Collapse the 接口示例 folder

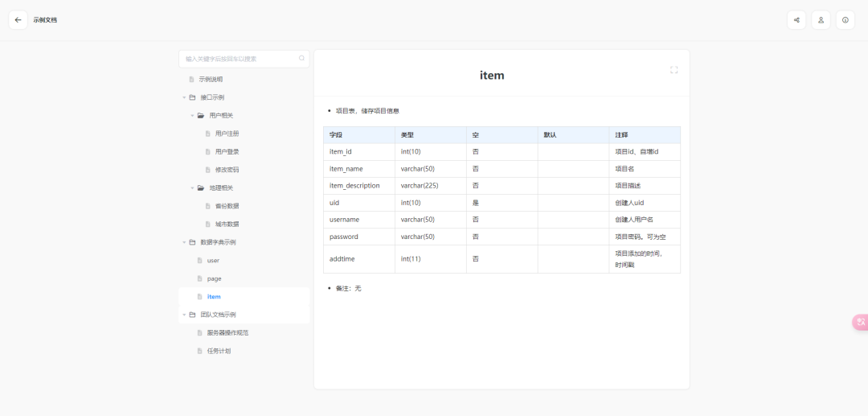[184, 97]
